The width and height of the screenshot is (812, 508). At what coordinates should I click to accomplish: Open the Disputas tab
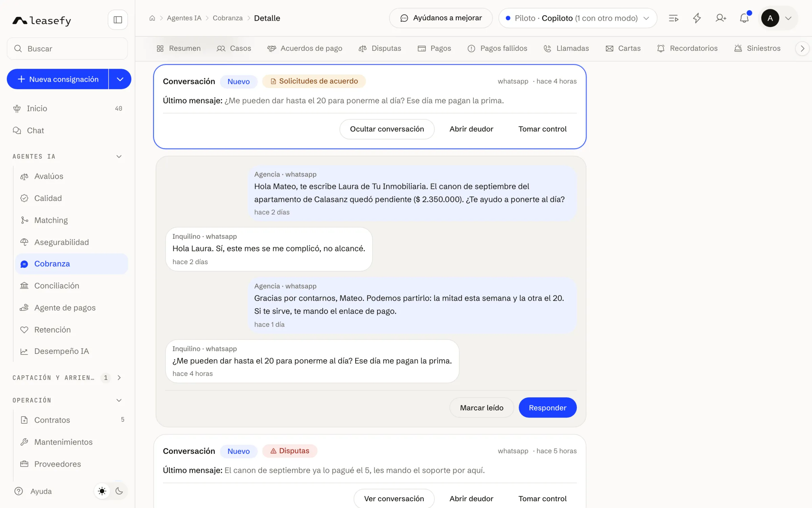coord(380,48)
